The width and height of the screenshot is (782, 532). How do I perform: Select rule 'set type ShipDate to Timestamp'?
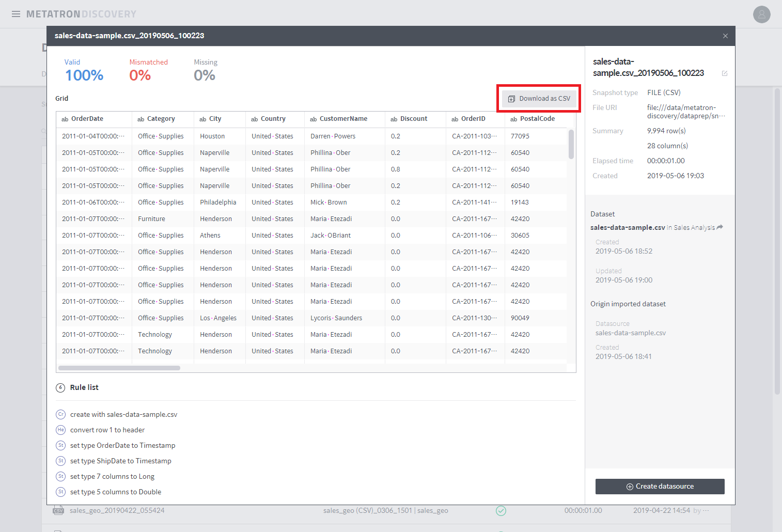[x=120, y=461]
